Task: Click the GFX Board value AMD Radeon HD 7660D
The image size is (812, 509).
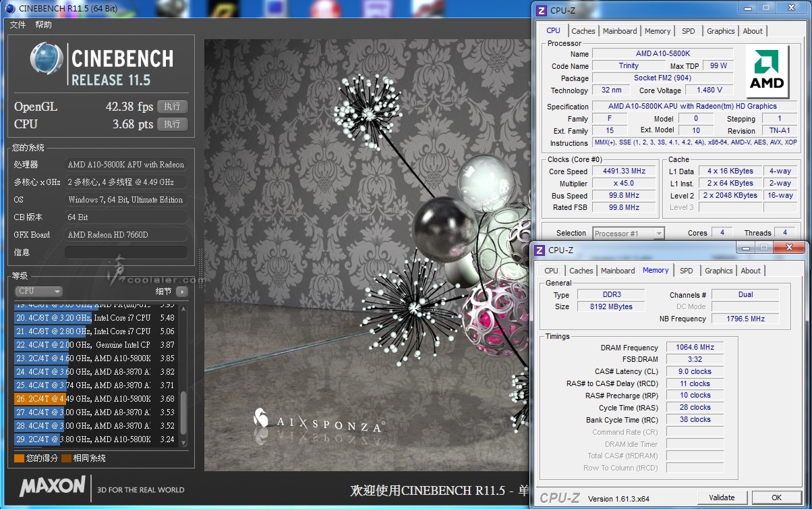Action: tap(126, 235)
